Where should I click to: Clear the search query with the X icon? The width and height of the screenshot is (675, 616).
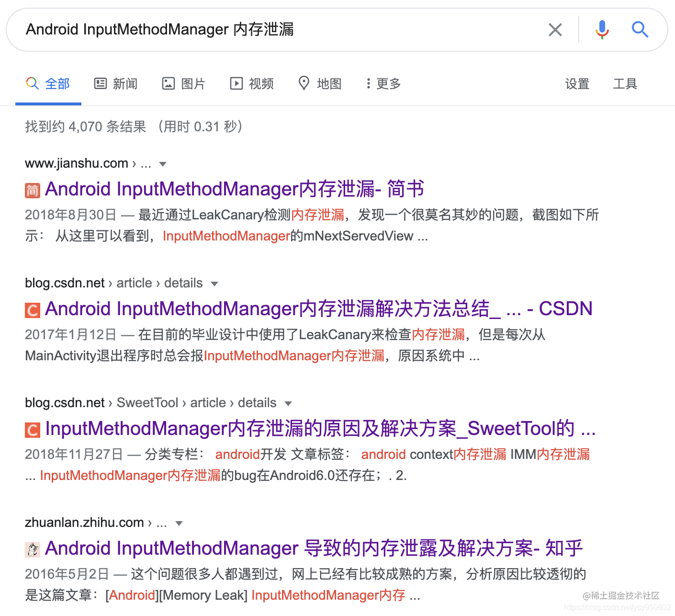(x=555, y=30)
